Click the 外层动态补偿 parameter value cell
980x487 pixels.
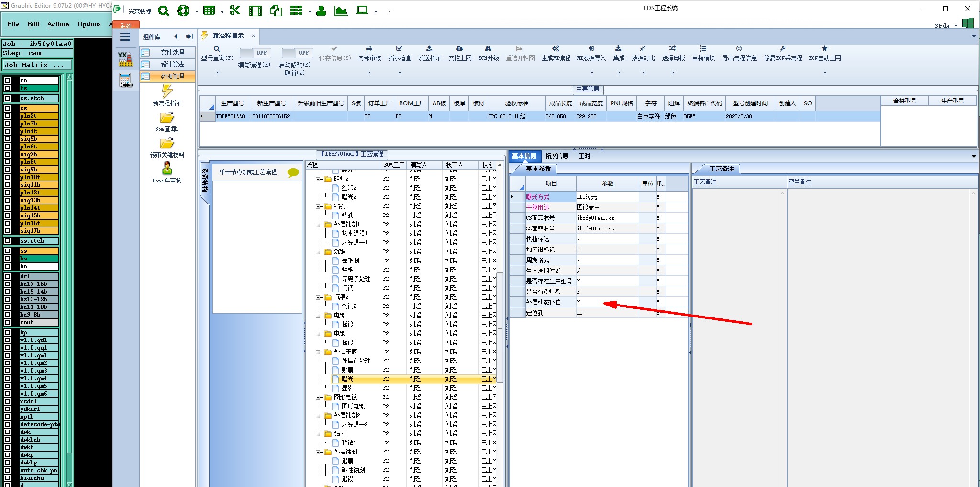pos(607,302)
